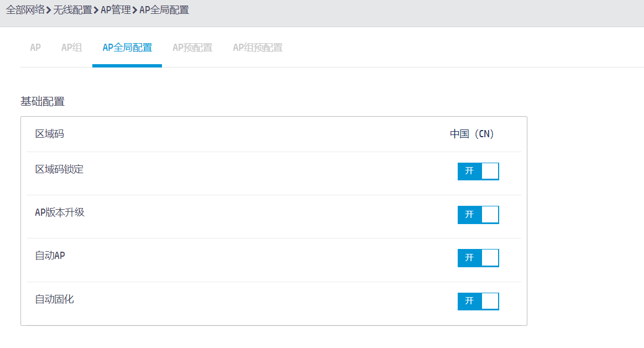Navigate to 无线配置 in the breadcrumb
644x348 pixels.
point(72,10)
